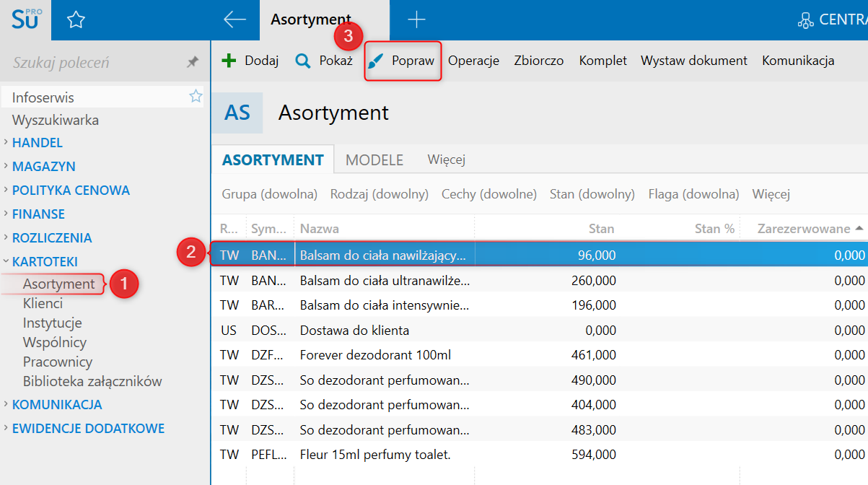The image size is (868, 485).
Task: Open the Stan (dowolny) filter dropdown
Action: (x=592, y=194)
